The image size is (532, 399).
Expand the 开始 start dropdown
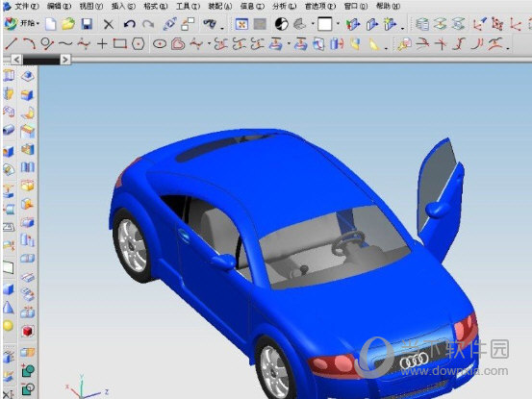(x=22, y=23)
